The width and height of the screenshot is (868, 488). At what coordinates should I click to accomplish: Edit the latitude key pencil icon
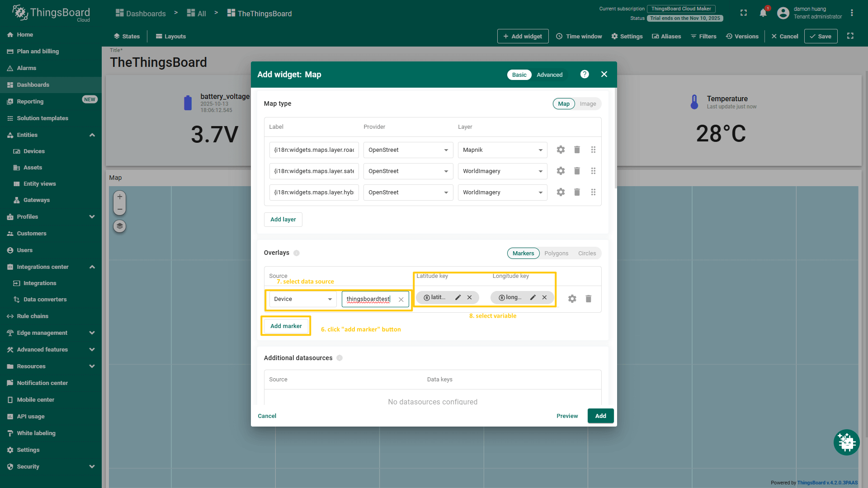(458, 297)
